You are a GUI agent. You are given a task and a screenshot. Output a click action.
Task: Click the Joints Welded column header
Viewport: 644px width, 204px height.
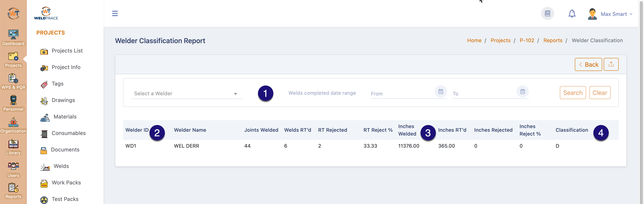pos(261,130)
